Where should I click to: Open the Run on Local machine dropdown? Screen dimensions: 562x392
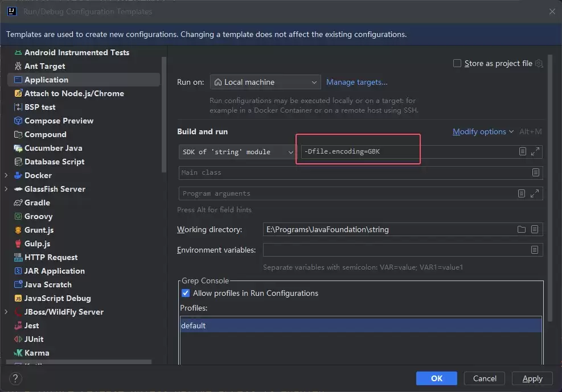[265, 82]
